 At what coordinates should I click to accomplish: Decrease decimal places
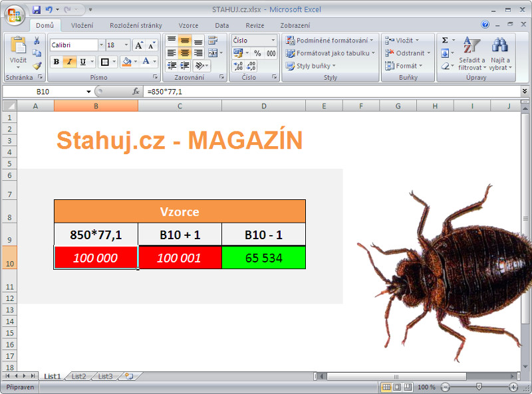[251, 66]
